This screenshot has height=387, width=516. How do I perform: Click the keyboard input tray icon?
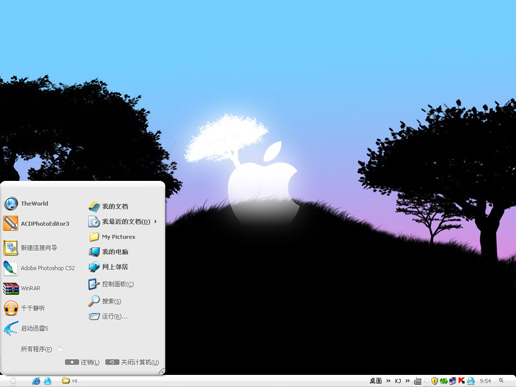418,381
